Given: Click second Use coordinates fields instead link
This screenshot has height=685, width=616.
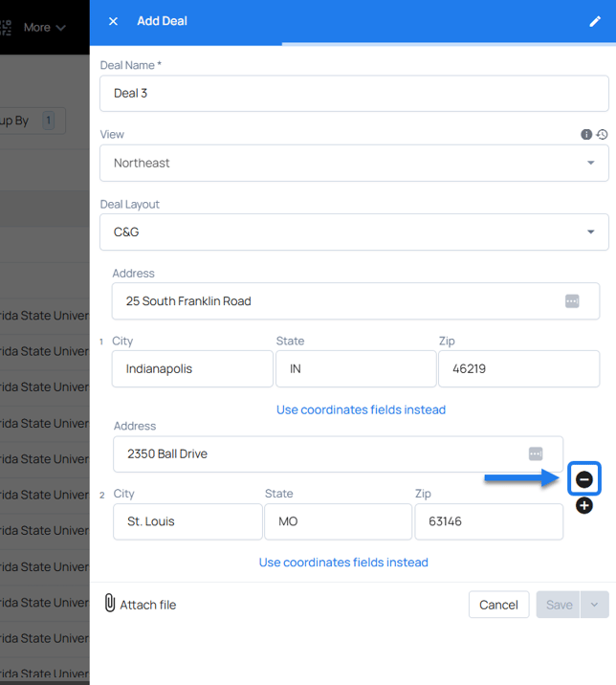Looking at the screenshot, I should coord(343,563).
